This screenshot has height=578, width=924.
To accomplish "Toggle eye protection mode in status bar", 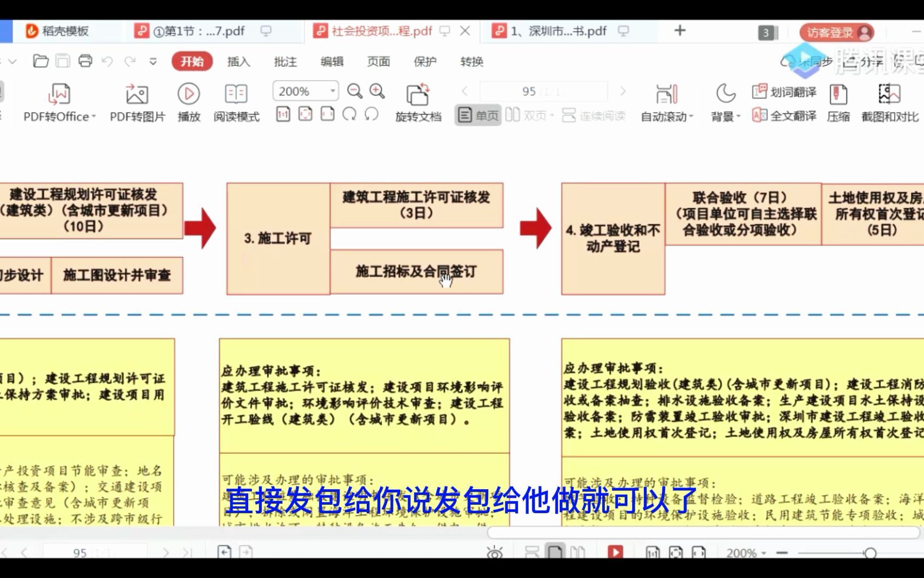I will click(x=495, y=552).
